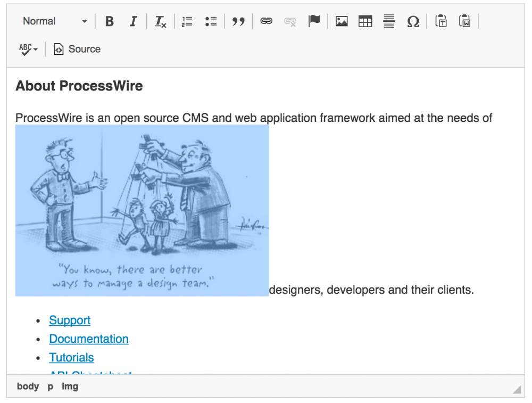Open the Documentation link
Image resolution: width=532 pixels, height=403 pixels.
tap(89, 339)
